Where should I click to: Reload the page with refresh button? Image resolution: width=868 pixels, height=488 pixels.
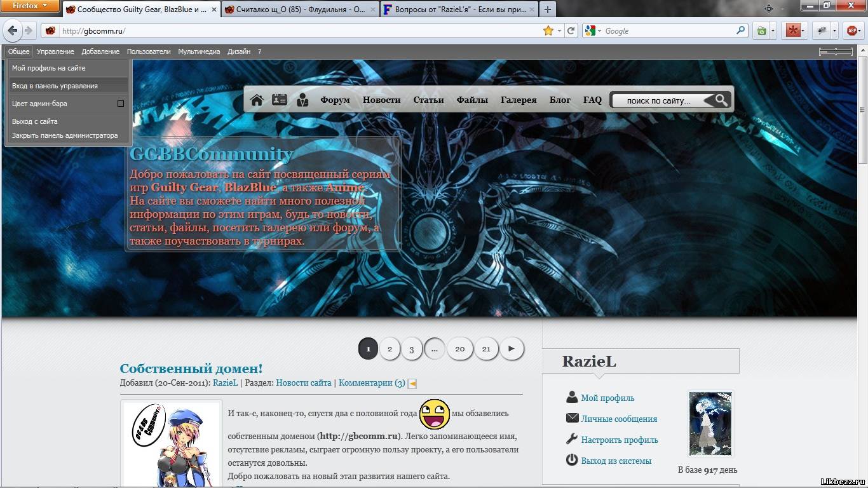click(571, 30)
